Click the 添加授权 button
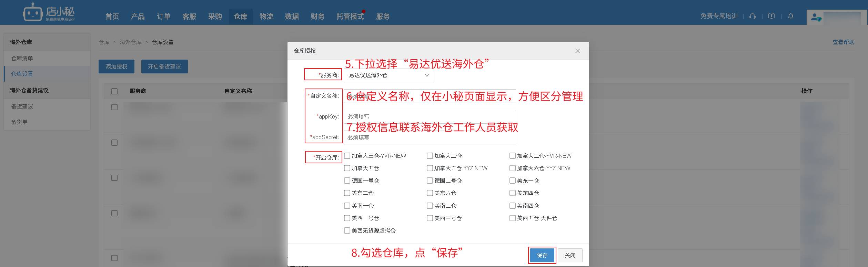This screenshot has height=267, width=868. click(117, 66)
